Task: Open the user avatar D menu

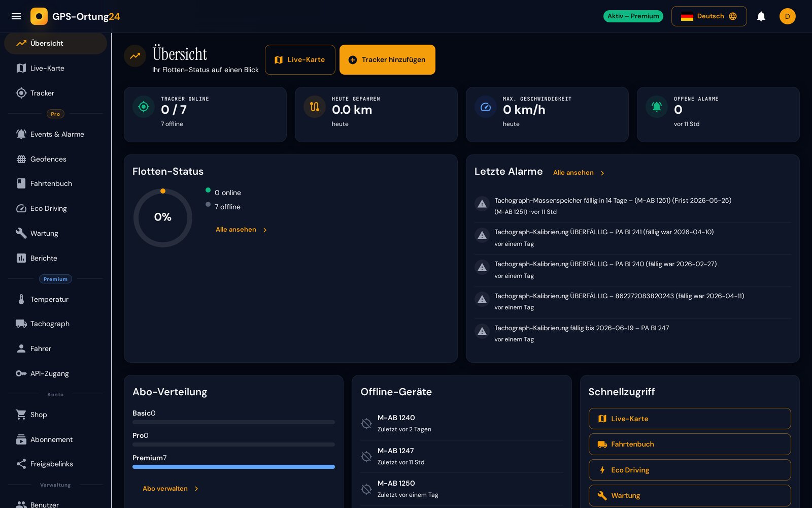Action: 787,16
